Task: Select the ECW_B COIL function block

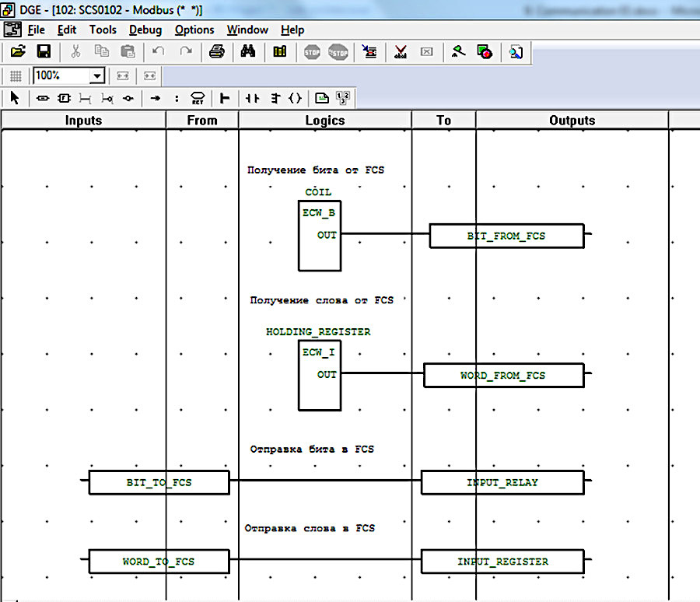Action: (320, 236)
